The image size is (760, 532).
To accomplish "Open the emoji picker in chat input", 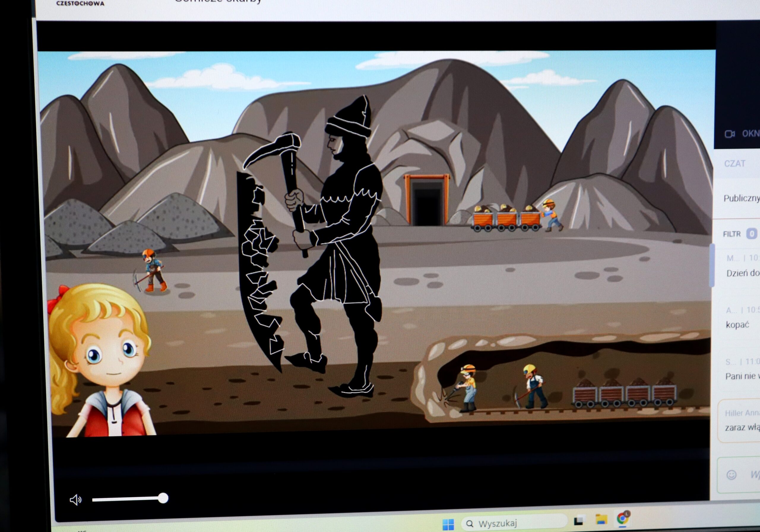I will (731, 475).
